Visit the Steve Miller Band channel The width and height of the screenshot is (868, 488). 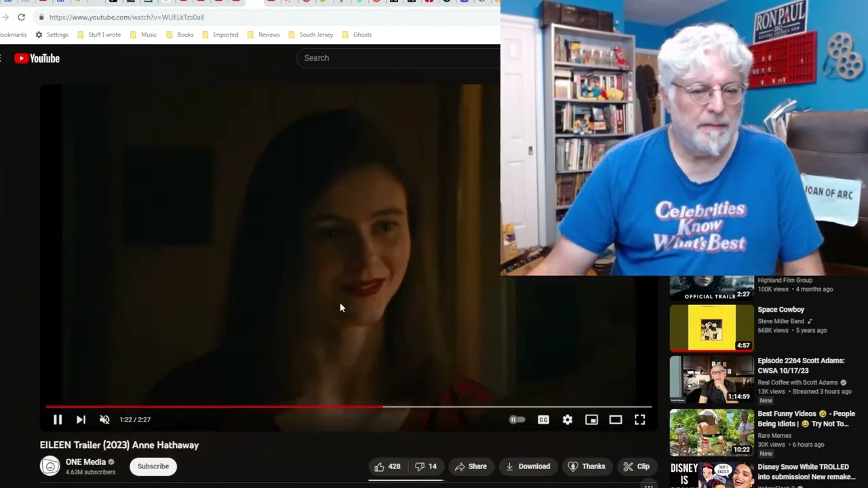point(781,321)
